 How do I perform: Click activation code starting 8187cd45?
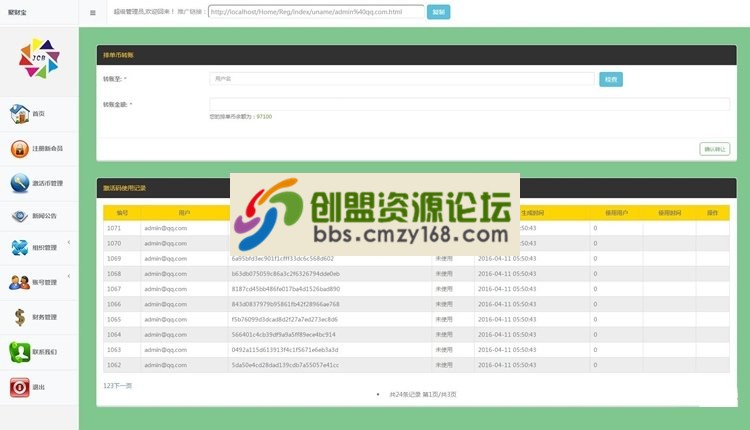pos(286,289)
